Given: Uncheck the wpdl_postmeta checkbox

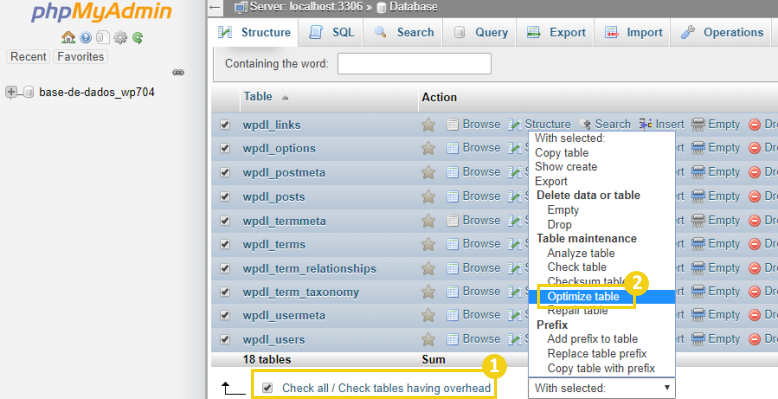Looking at the screenshot, I should point(225,172).
